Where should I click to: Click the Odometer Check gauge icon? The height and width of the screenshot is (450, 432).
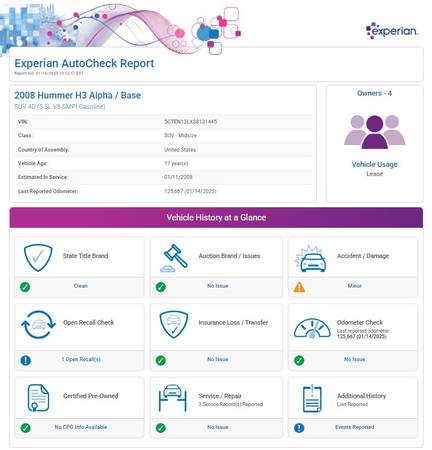pyautogui.click(x=312, y=329)
